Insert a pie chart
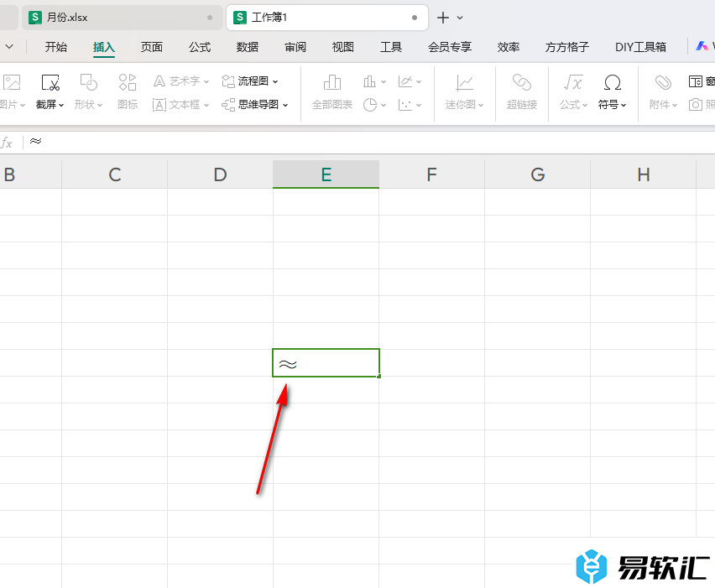The width and height of the screenshot is (715, 588). 370,105
